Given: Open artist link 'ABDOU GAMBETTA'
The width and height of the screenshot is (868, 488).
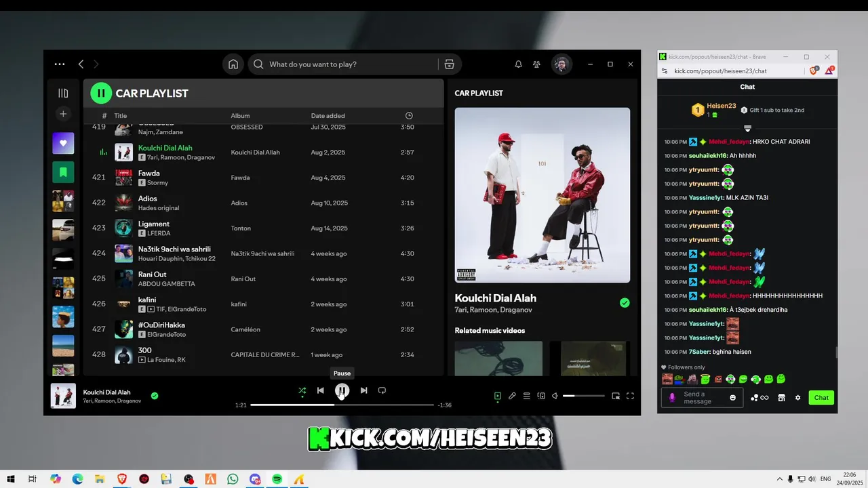Looking at the screenshot, I should (x=166, y=284).
